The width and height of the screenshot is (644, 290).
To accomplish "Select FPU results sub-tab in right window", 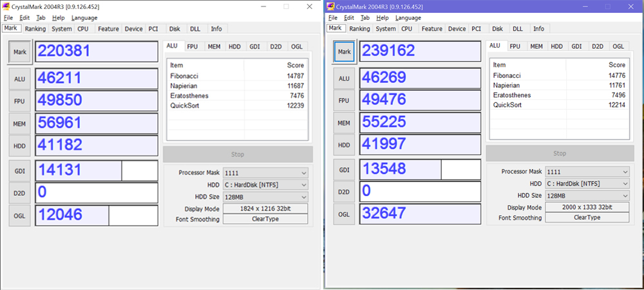I will click(515, 46).
